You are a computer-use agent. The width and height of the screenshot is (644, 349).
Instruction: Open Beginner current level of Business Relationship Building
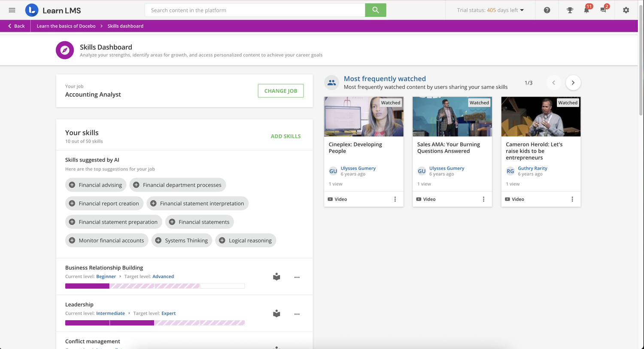click(106, 276)
